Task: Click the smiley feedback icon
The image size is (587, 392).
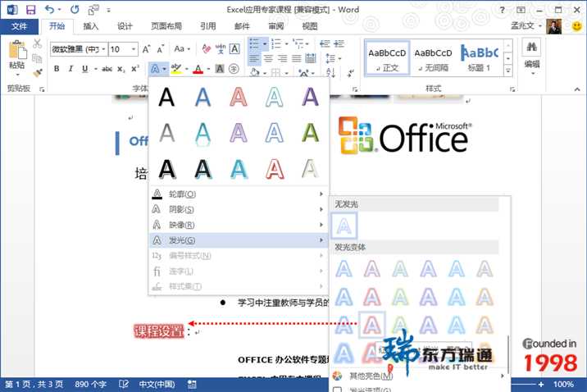Action: tap(577, 26)
